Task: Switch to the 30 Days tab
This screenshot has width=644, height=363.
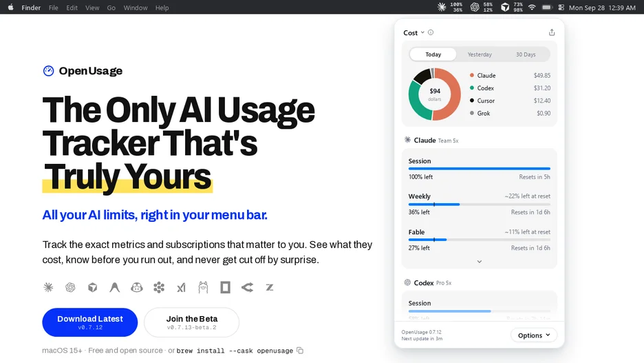Action: [526, 54]
